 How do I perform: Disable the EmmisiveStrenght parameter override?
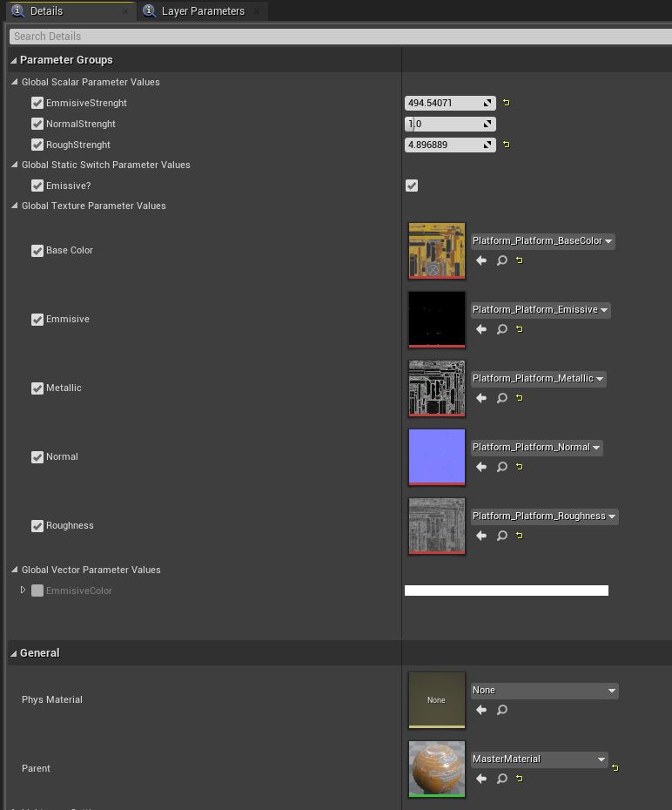coord(37,103)
